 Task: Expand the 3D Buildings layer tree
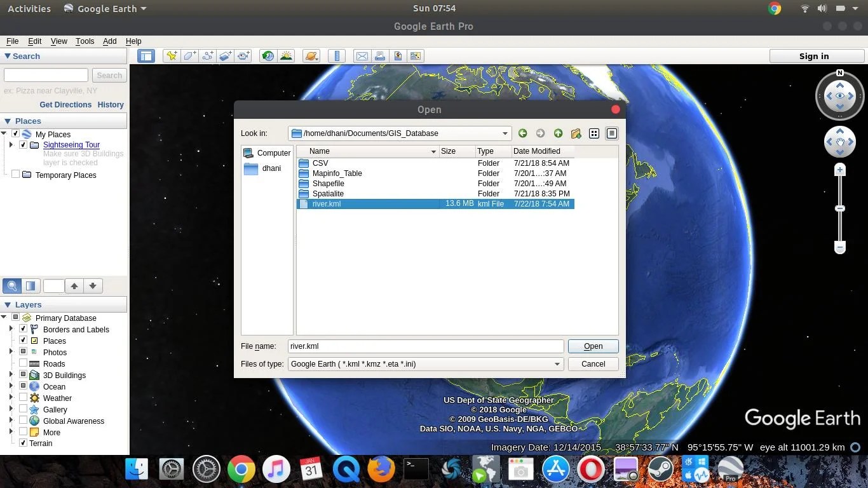click(11, 375)
